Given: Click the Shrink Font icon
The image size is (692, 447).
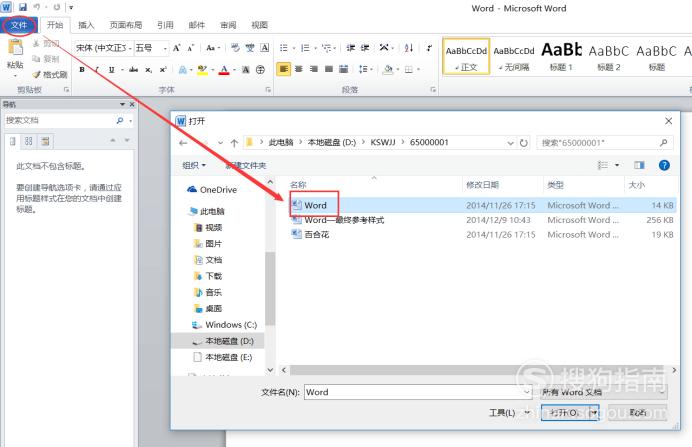Looking at the screenshot, I should 191,48.
